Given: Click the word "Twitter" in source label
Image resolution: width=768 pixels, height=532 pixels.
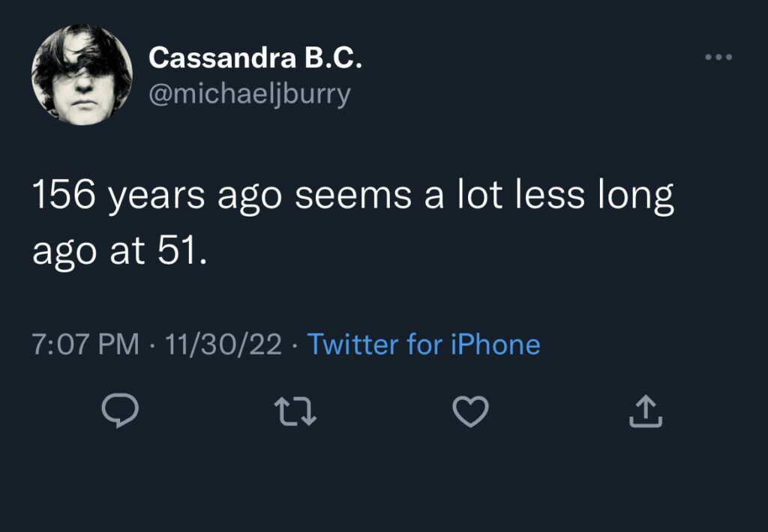Looking at the screenshot, I should (x=352, y=345).
